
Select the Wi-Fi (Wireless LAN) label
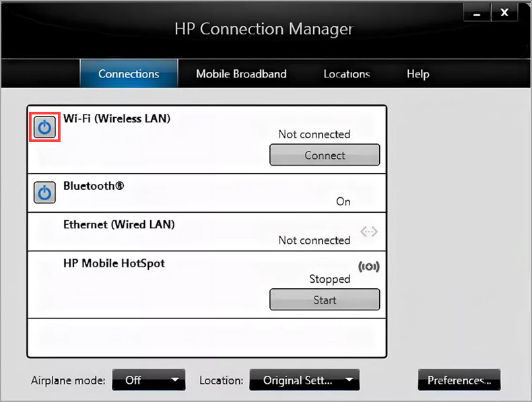click(x=117, y=119)
